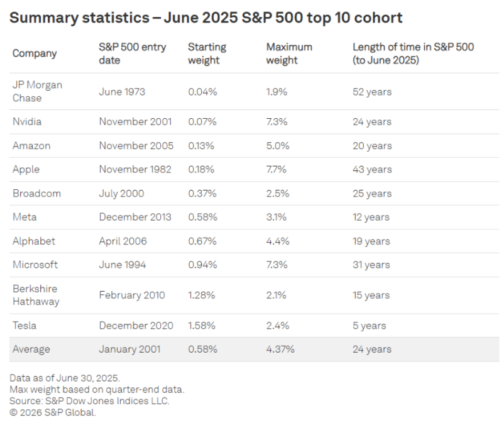
Task: Select the 4.37% average maximum weight
Action: [280, 350]
